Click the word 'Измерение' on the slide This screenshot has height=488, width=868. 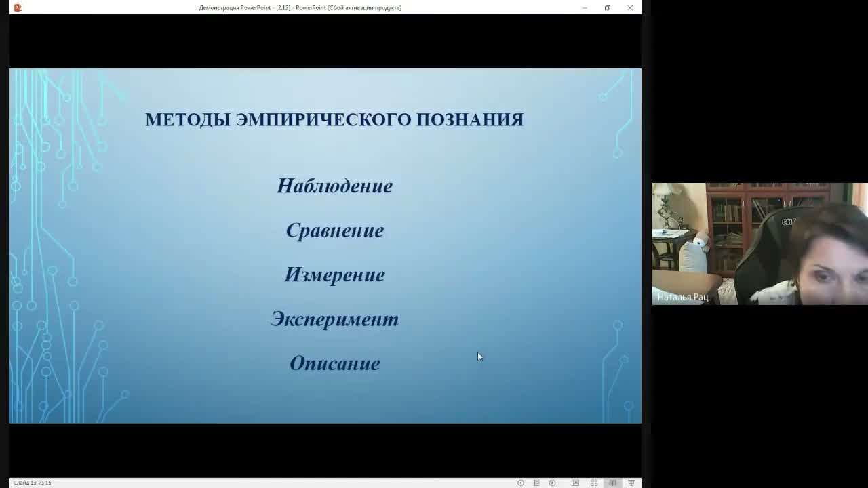(335, 274)
